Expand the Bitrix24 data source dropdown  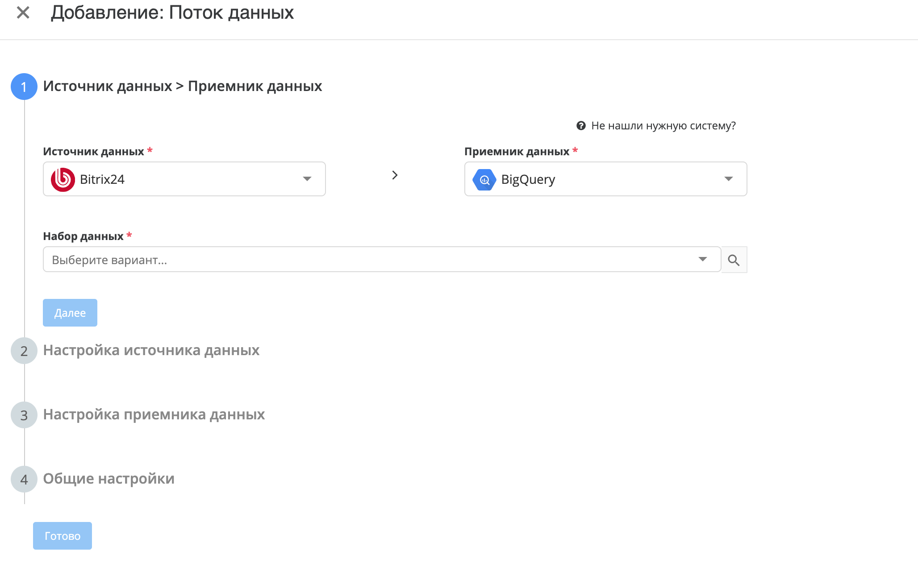[307, 179]
